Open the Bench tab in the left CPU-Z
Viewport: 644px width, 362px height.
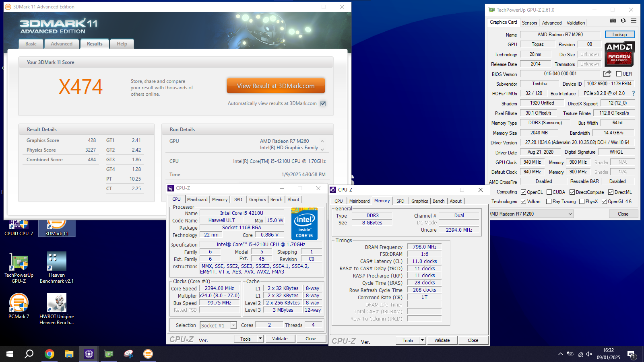[x=277, y=200]
